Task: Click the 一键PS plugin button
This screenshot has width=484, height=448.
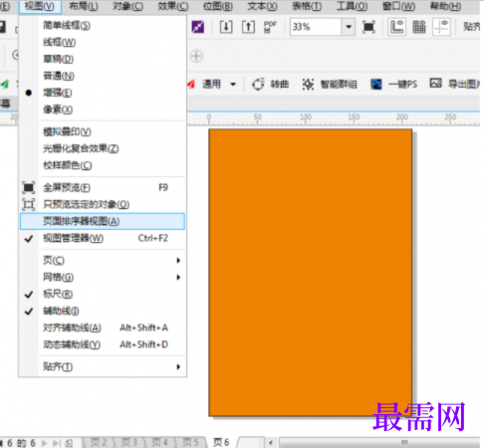Action: pyautogui.click(x=394, y=85)
